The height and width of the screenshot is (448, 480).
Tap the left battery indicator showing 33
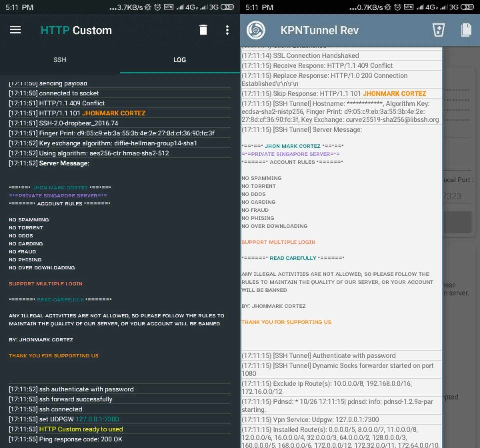(x=227, y=7)
